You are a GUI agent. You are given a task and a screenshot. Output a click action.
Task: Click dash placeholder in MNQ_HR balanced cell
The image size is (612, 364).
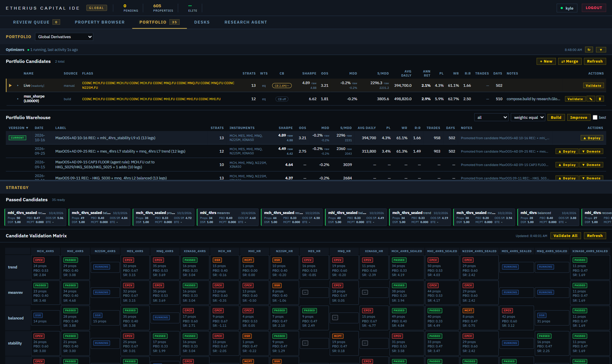335,317
